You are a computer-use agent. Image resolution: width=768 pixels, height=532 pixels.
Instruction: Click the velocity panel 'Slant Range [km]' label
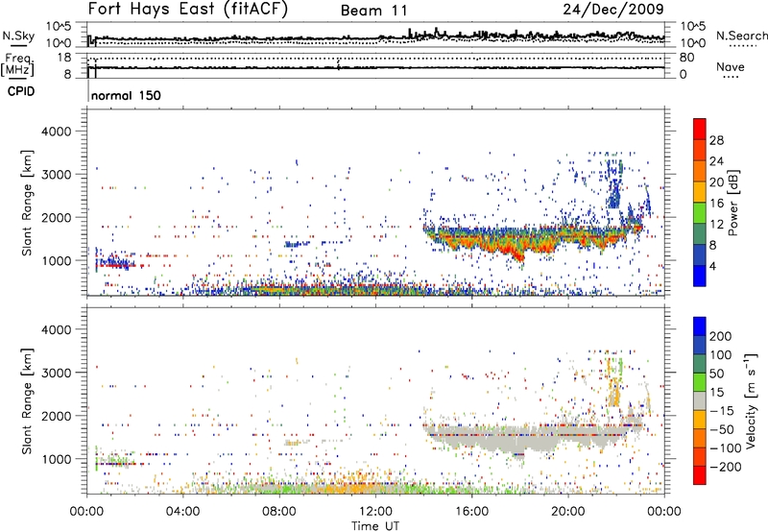27,400
